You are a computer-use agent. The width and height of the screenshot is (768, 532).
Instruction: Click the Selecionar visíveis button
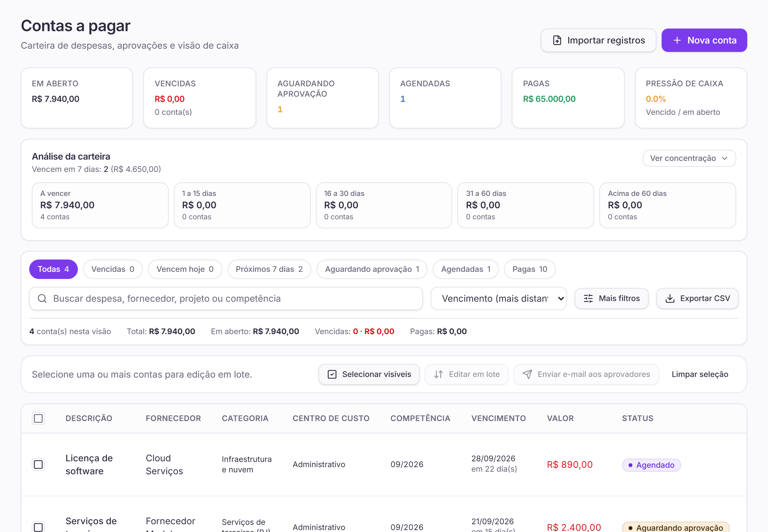(369, 374)
